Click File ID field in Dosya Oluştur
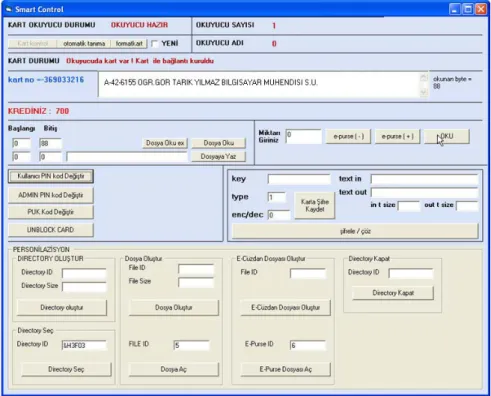The image size is (491, 396). tap(196, 269)
